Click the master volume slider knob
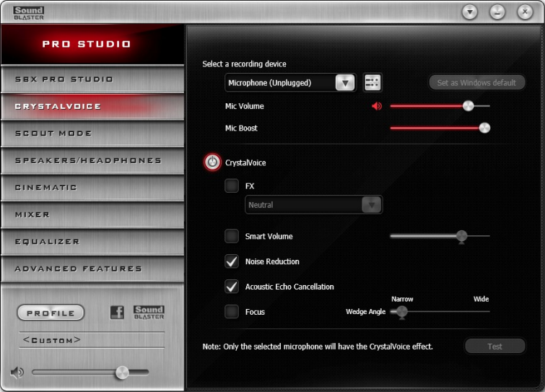545x392 pixels. 122,373
